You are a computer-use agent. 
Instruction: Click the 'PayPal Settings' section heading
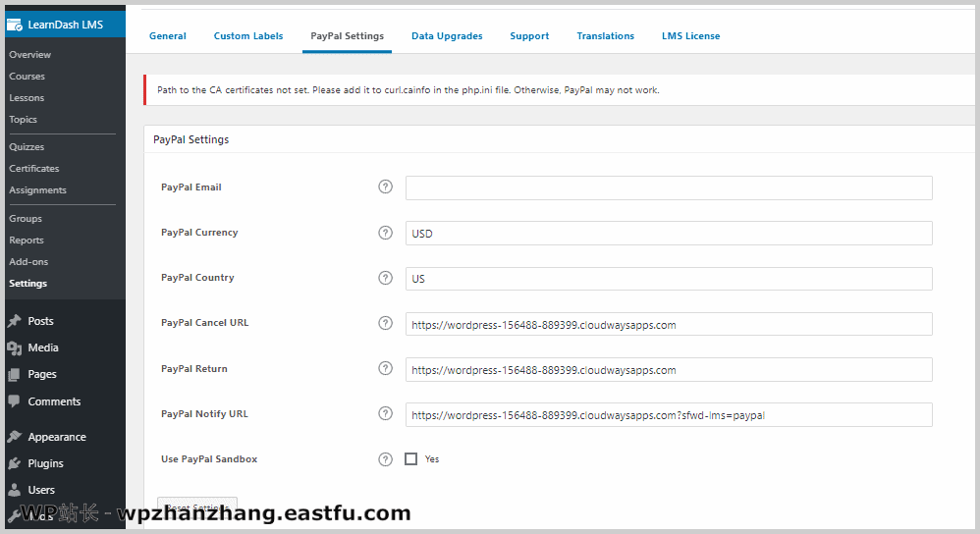[x=191, y=140]
